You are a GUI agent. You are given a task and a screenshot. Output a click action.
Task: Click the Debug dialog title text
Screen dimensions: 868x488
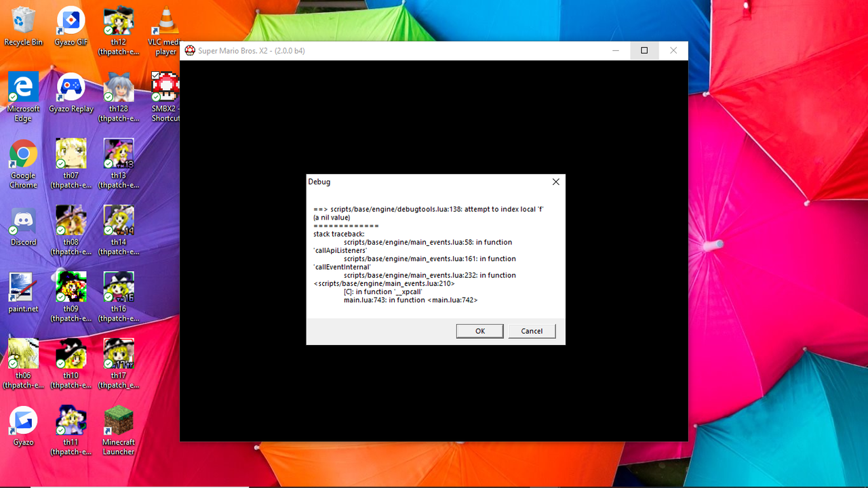[x=319, y=182]
